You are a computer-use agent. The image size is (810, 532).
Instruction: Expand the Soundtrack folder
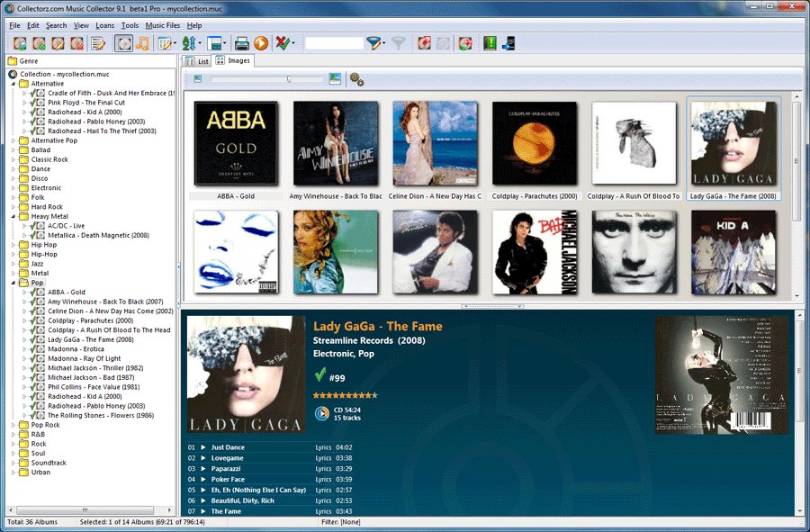click(13, 463)
